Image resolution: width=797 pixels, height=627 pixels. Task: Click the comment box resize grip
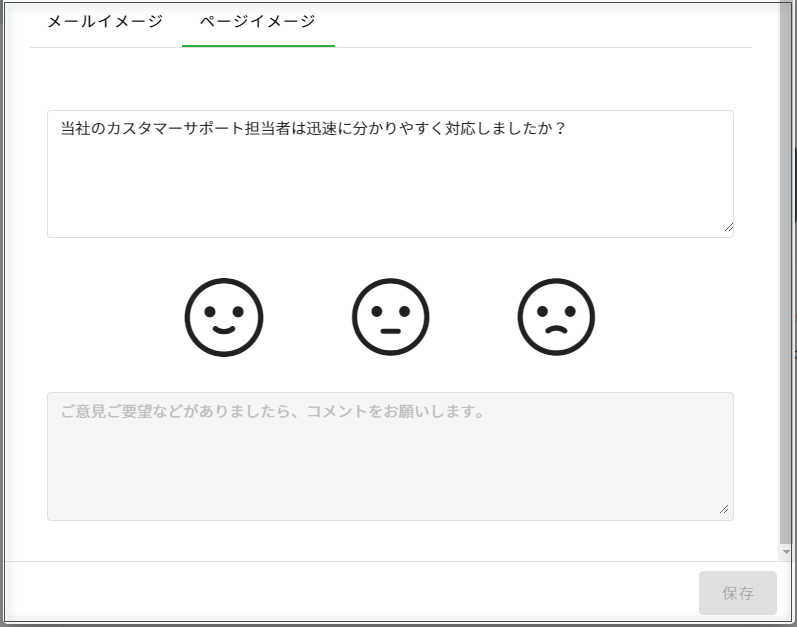(724, 509)
